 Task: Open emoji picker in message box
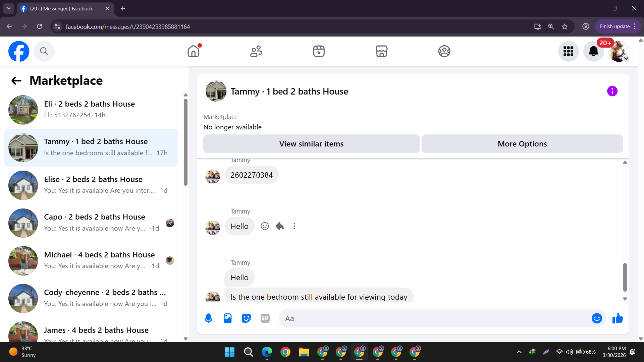596,318
